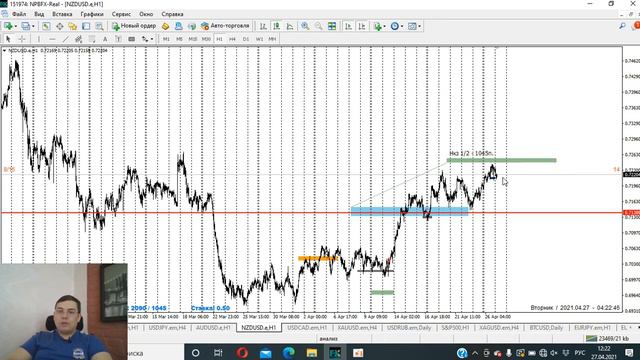Toggle the Terminal panel icon
Screen dimensions: 640x360
[86, 26]
